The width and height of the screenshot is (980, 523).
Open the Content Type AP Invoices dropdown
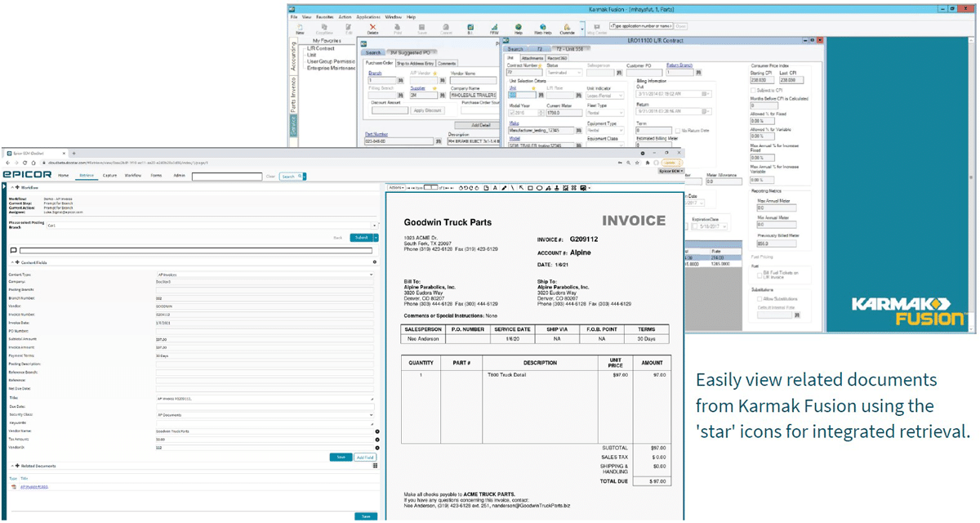tap(265, 275)
